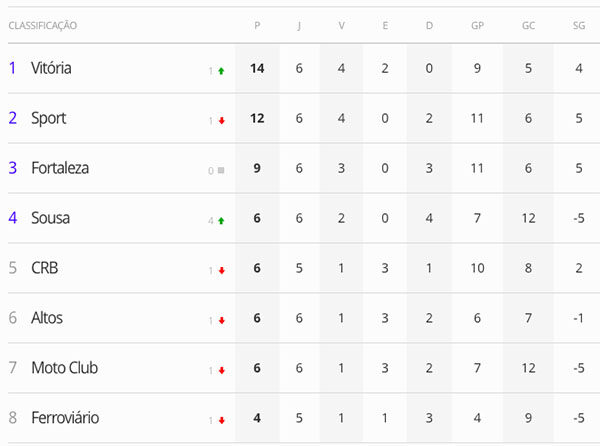This screenshot has width=600, height=446.
Task: Open the Sport team link
Action: point(49,118)
